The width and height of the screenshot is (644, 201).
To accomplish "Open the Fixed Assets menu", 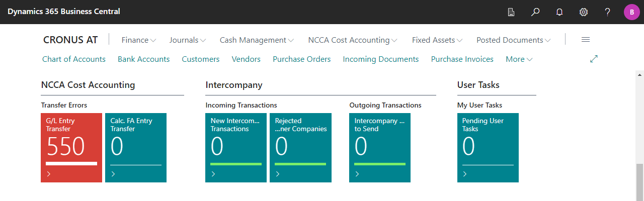I will pyautogui.click(x=437, y=40).
